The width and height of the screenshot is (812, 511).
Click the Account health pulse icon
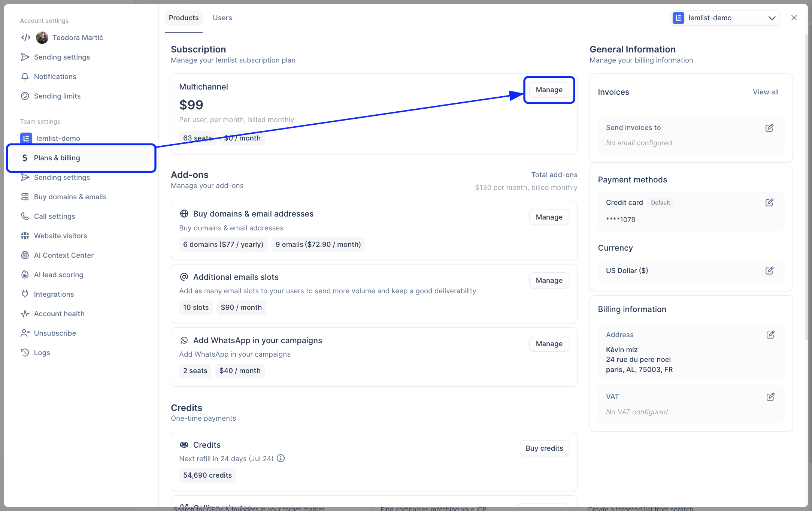[x=25, y=314]
